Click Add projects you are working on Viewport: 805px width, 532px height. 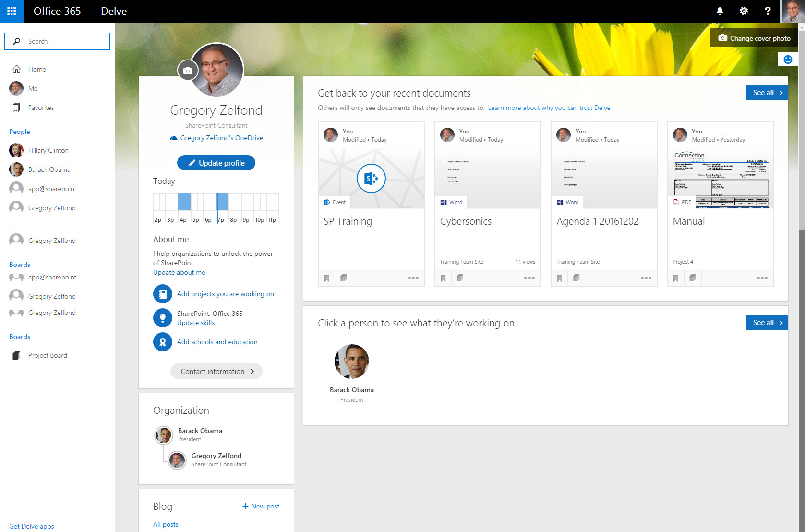tap(226, 294)
